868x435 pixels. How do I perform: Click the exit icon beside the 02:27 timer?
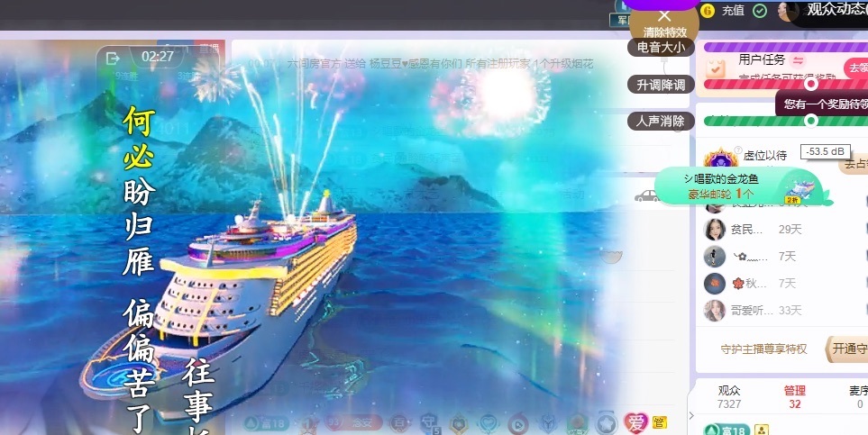113,58
